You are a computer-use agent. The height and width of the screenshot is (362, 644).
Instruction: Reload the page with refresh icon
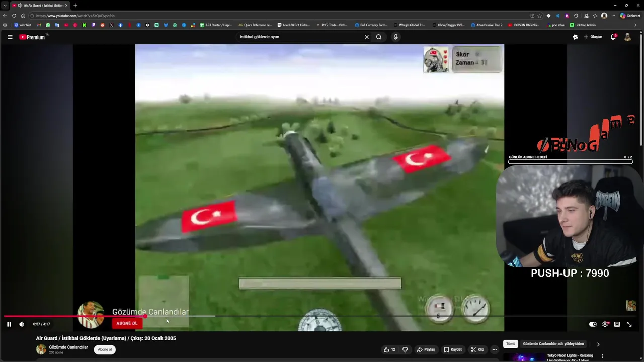click(x=14, y=16)
